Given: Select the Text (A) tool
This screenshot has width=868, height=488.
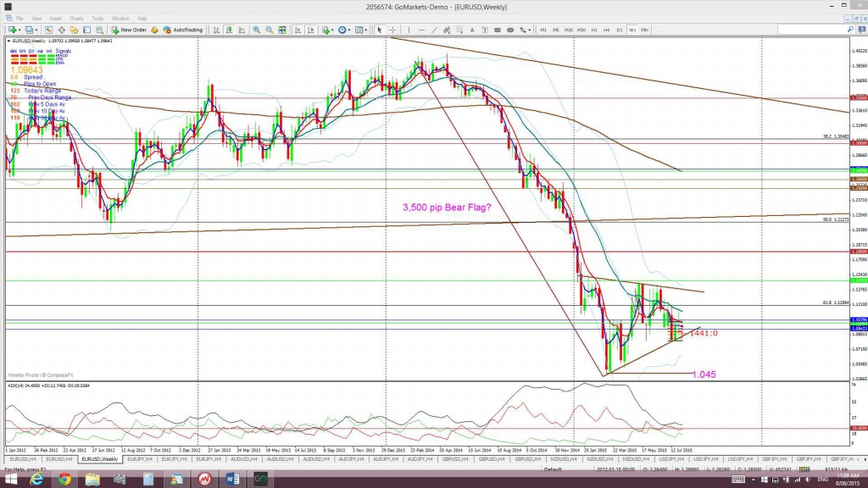Looking at the screenshot, I should 472,30.
